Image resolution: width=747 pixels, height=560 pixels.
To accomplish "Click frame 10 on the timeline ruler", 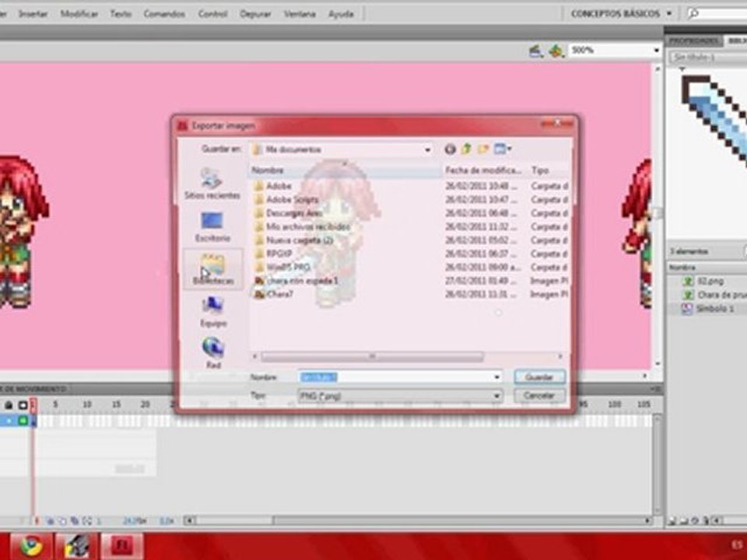I will coord(86,404).
